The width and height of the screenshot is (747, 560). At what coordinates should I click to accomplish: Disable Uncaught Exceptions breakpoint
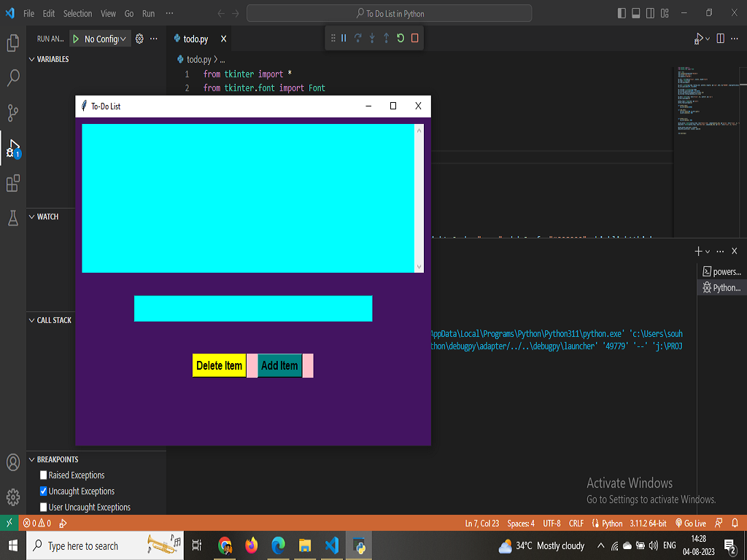click(x=42, y=491)
